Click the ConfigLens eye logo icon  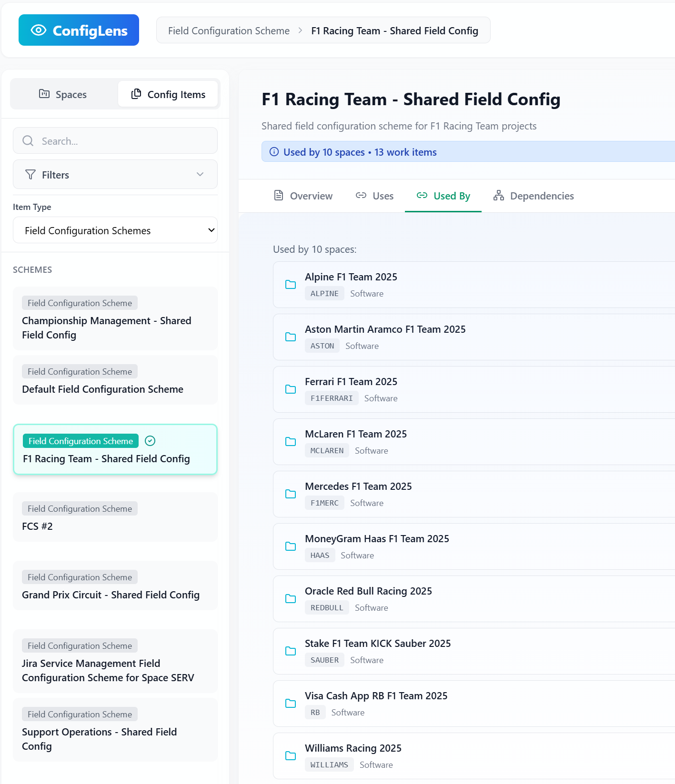[39, 30]
